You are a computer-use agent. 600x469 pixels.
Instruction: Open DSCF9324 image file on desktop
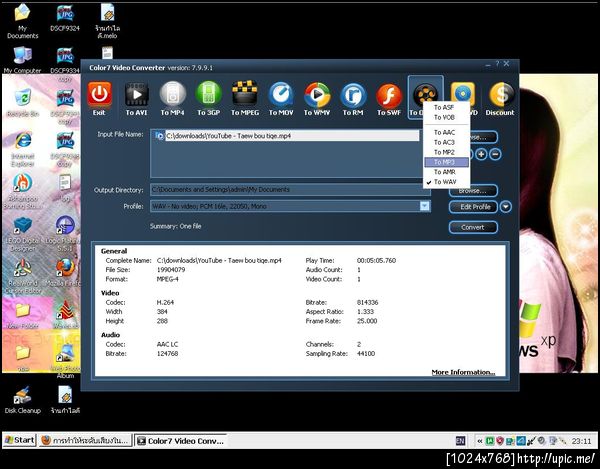pyautogui.click(x=65, y=18)
